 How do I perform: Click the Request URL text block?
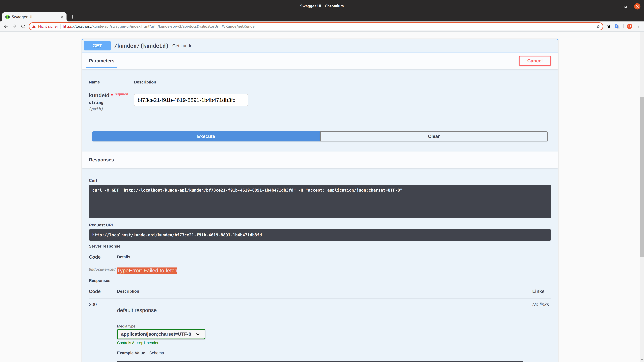pos(320,235)
